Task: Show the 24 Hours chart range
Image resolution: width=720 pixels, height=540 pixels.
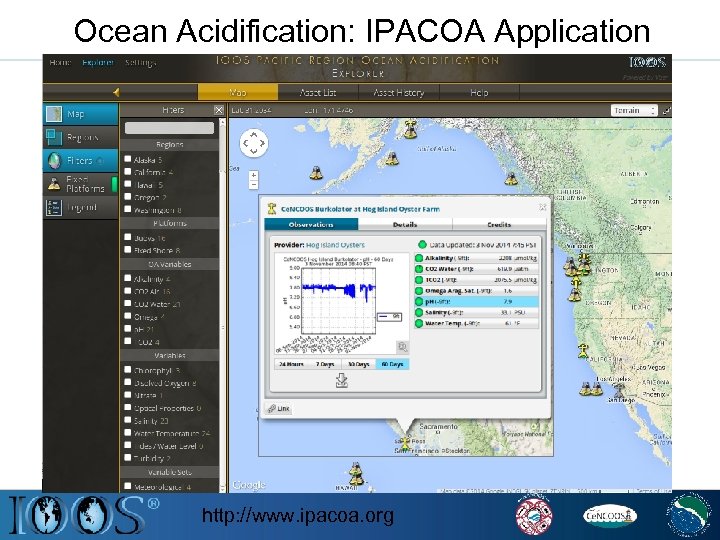Action: (292, 364)
